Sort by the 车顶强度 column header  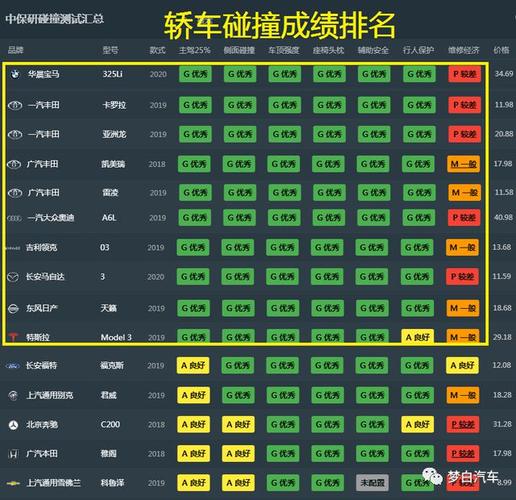(x=284, y=50)
